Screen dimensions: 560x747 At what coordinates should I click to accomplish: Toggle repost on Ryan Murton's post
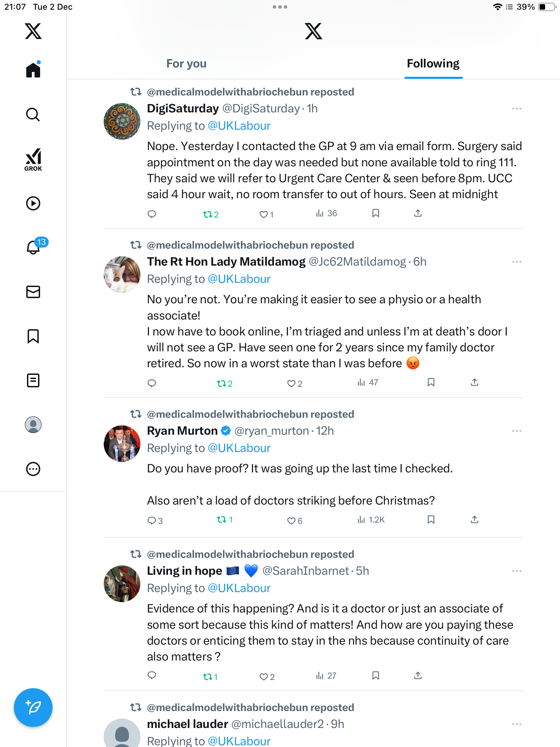222,520
